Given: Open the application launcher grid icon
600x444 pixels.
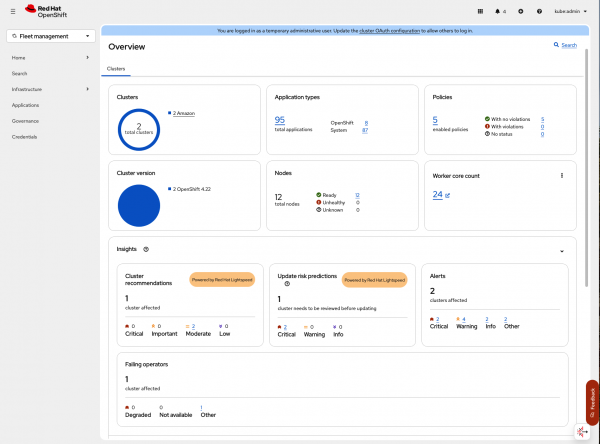Looking at the screenshot, I should pos(480,11).
